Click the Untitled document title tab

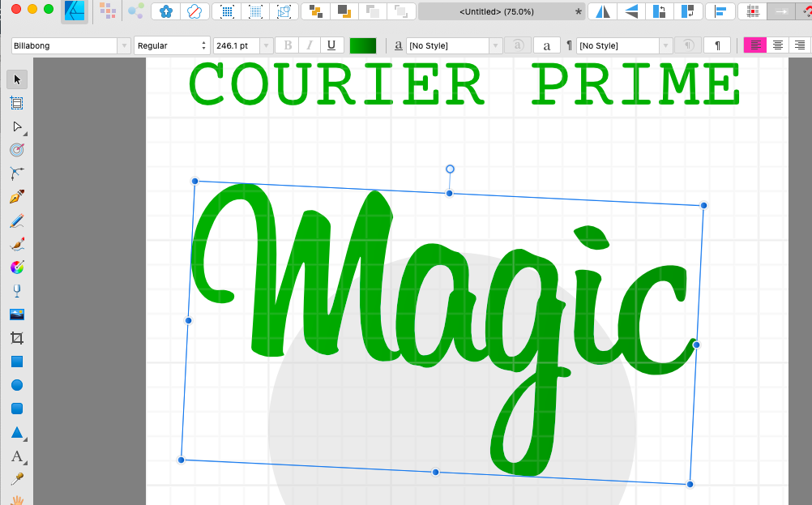click(502, 11)
